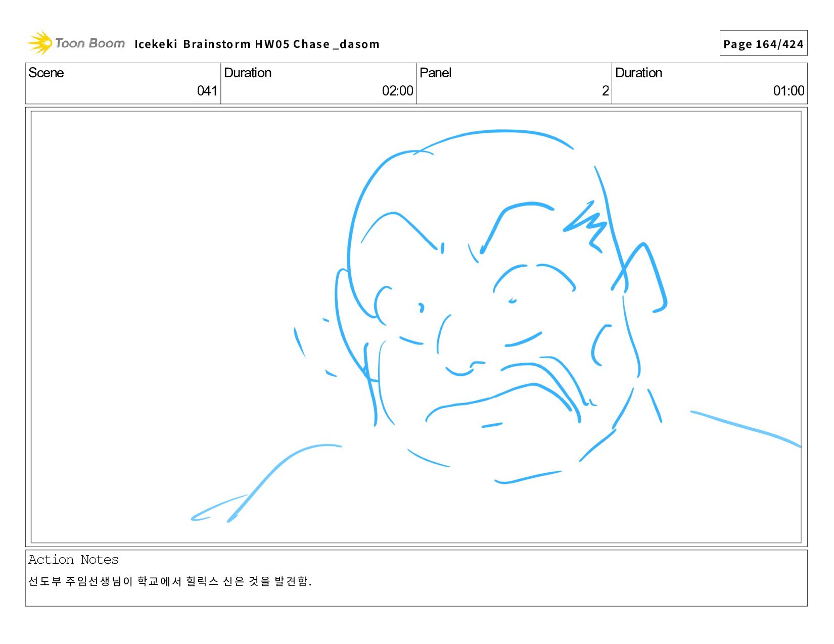Click the Duration label beside Panel
The width and height of the screenshot is (834, 644).
click(x=638, y=73)
